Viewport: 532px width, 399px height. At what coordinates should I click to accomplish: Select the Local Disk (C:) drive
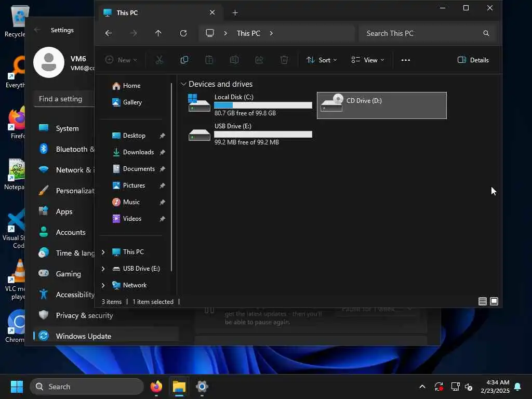pos(250,105)
